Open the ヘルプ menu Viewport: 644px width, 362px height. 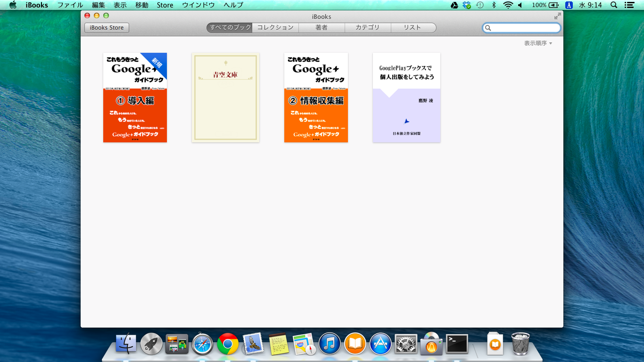pyautogui.click(x=233, y=5)
